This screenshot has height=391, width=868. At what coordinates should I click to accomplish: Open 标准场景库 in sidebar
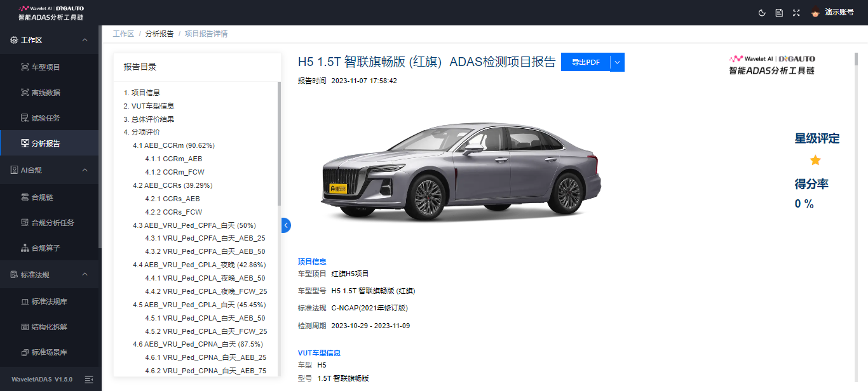click(x=49, y=352)
